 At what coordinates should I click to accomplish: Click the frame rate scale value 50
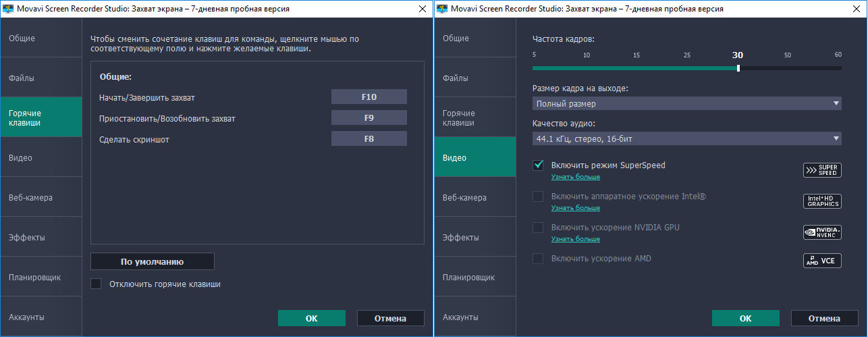point(788,55)
